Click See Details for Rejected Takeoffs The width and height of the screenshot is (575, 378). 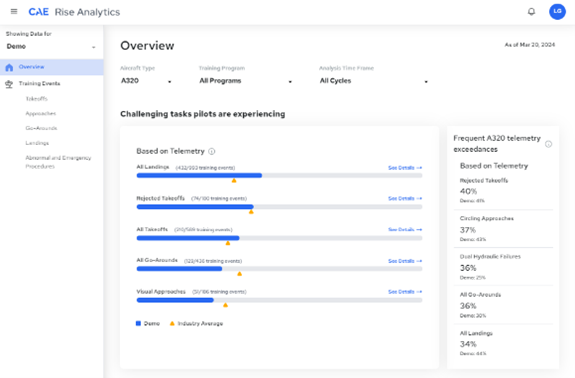tap(405, 198)
